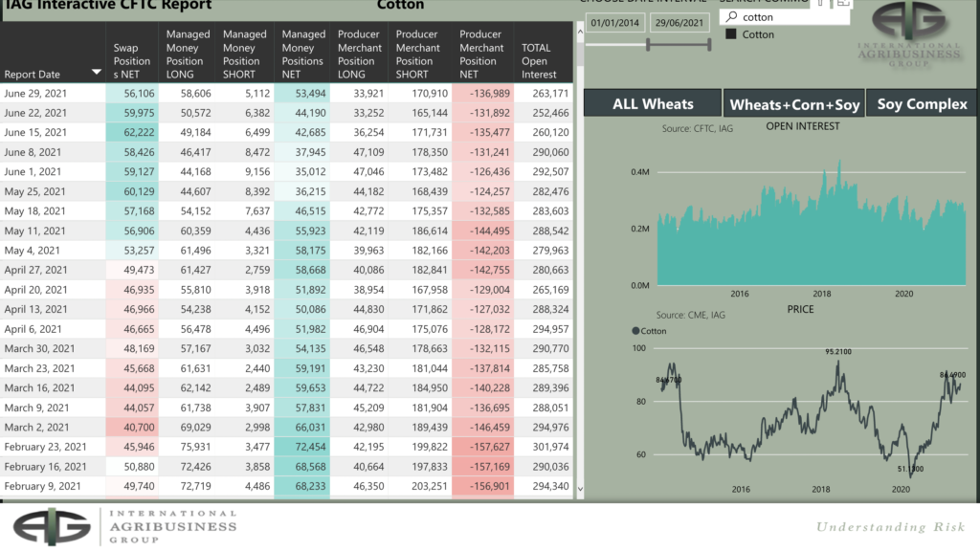Click the Cotton price line chart
Image resolution: width=980 pixels, height=551 pixels.
812,419
